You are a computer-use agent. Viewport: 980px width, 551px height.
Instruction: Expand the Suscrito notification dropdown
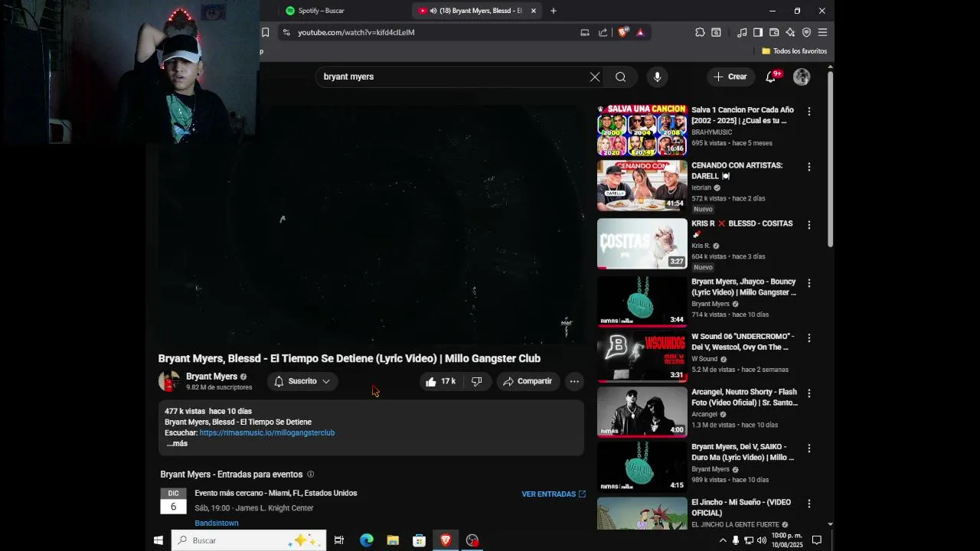(x=302, y=381)
